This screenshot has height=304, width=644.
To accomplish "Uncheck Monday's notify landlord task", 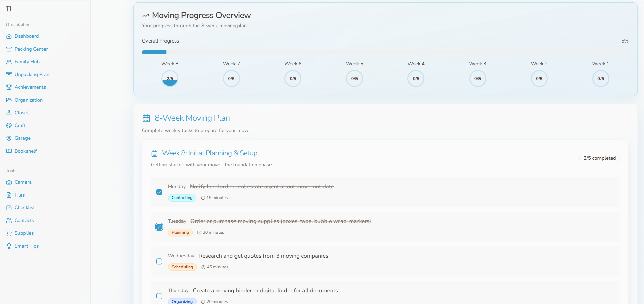I will 159,192.
